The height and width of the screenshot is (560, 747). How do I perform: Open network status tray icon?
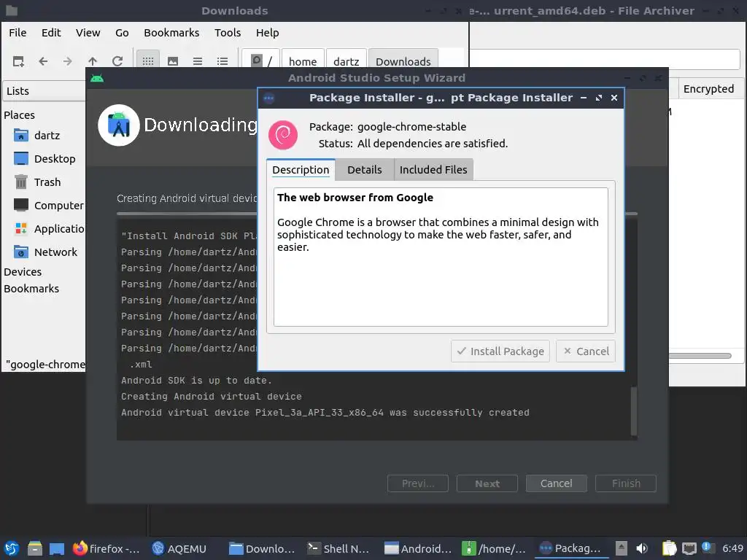[x=689, y=548]
